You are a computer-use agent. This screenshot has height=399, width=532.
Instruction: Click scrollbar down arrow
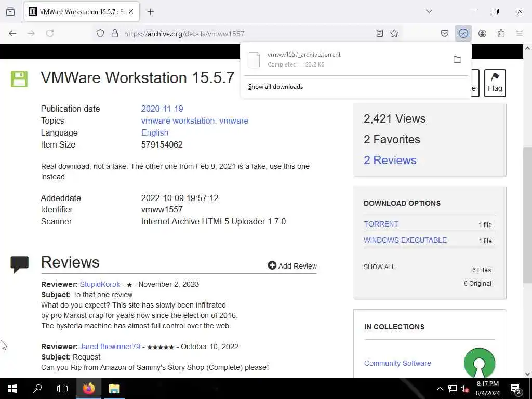pos(527,374)
